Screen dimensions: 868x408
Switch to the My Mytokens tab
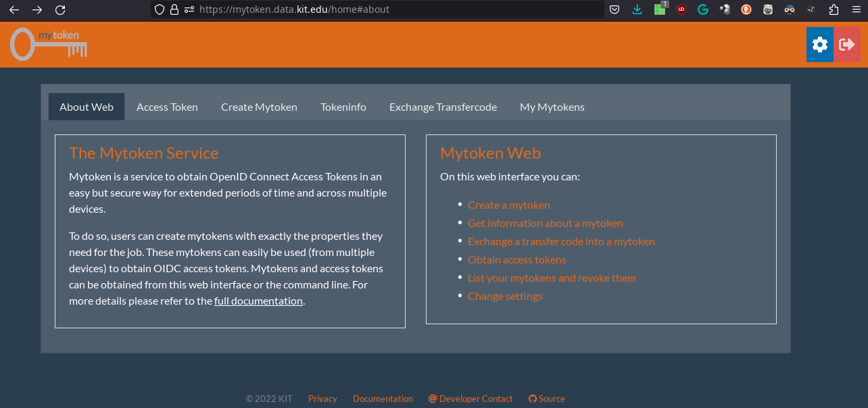(x=552, y=107)
